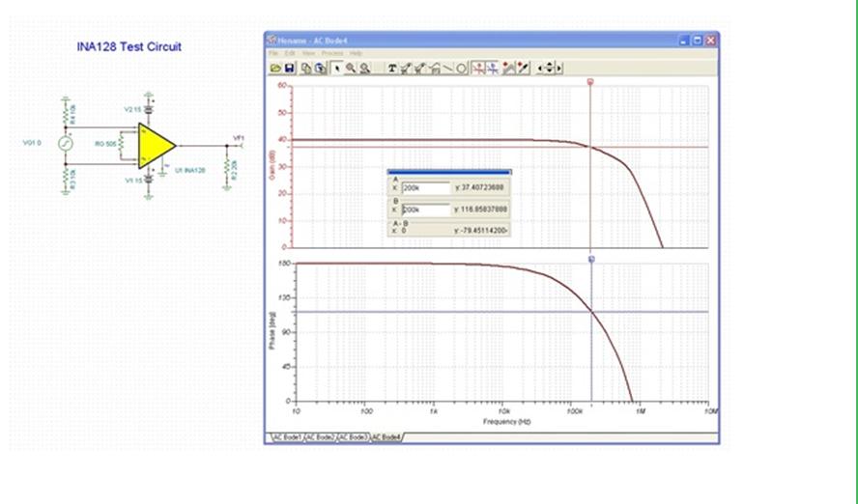The width and height of the screenshot is (858, 504).
Task: Click the up-down arrows of navigation control
Action: [x=550, y=69]
